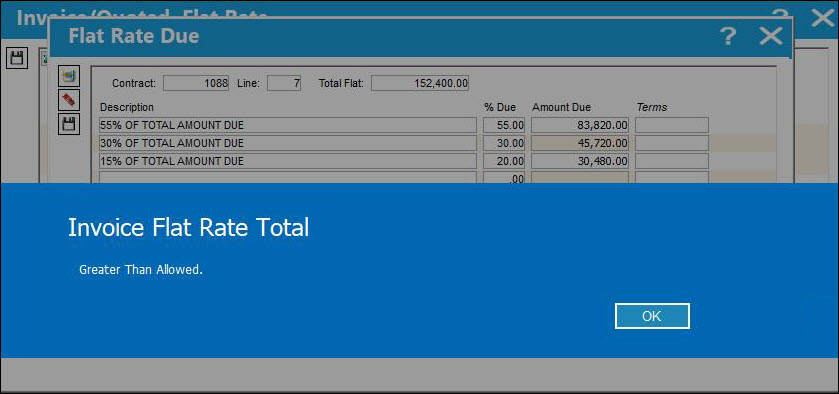Close the Flat Rate Due window

[771, 36]
